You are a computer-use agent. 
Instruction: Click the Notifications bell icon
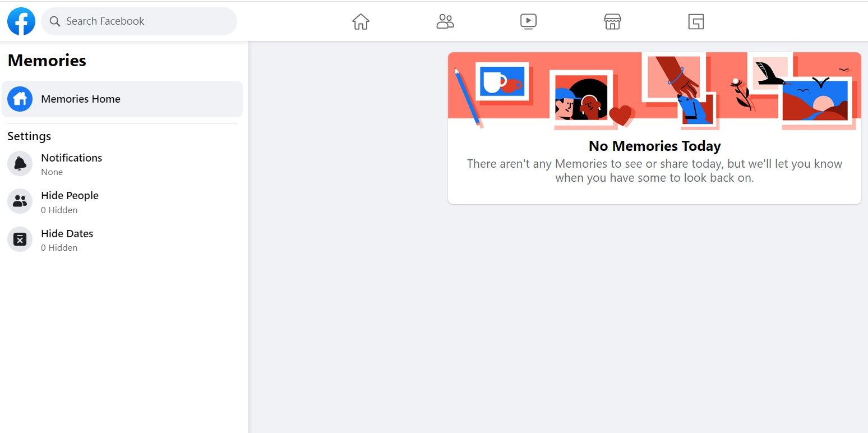(20, 163)
